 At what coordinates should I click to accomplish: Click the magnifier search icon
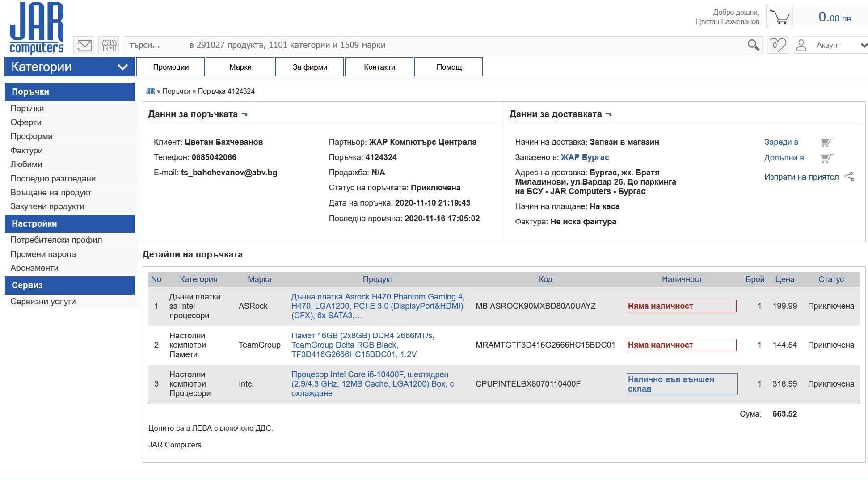tap(753, 45)
